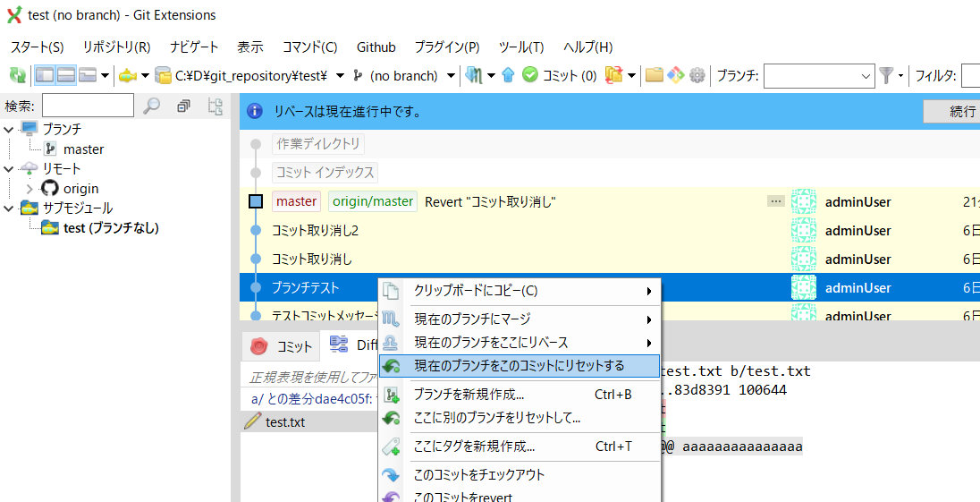Screen dimensions: 980x502
Task: Click the フィルタ input field
Action: coord(971,76)
